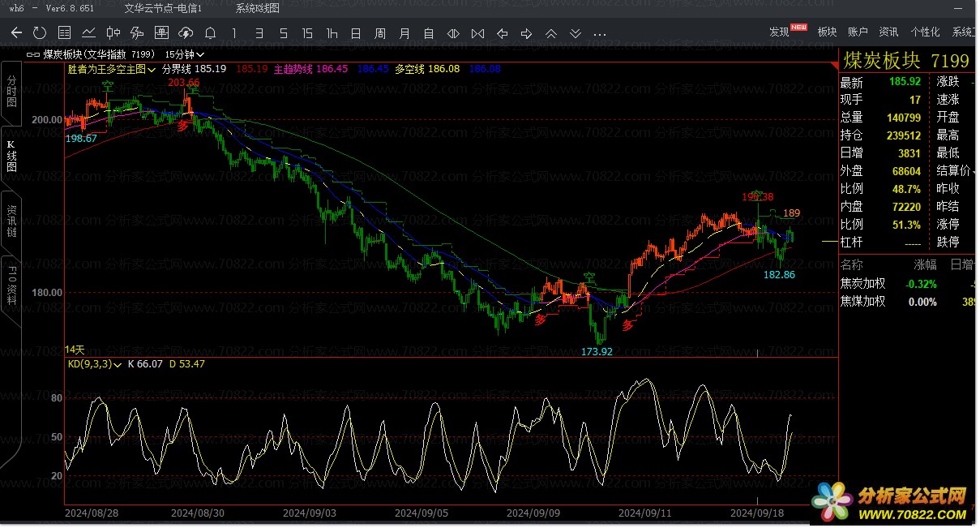Open the 账户 menu
The width and height of the screenshot is (980, 528).
pos(858,32)
